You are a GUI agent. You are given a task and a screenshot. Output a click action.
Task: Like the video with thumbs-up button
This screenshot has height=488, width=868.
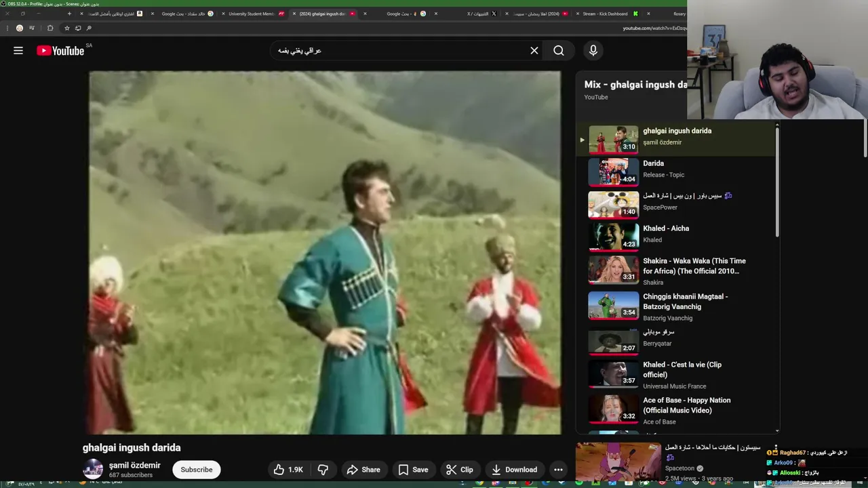pos(288,470)
